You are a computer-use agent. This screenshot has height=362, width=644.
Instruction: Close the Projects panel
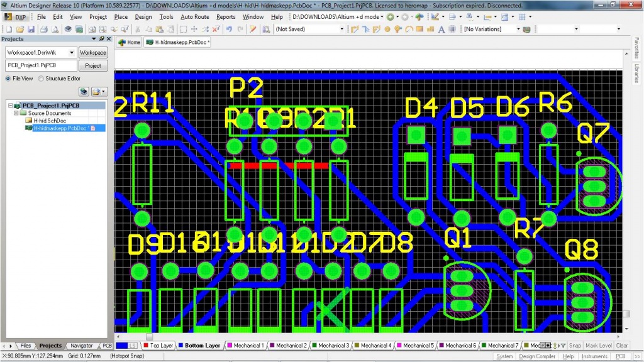point(109,38)
